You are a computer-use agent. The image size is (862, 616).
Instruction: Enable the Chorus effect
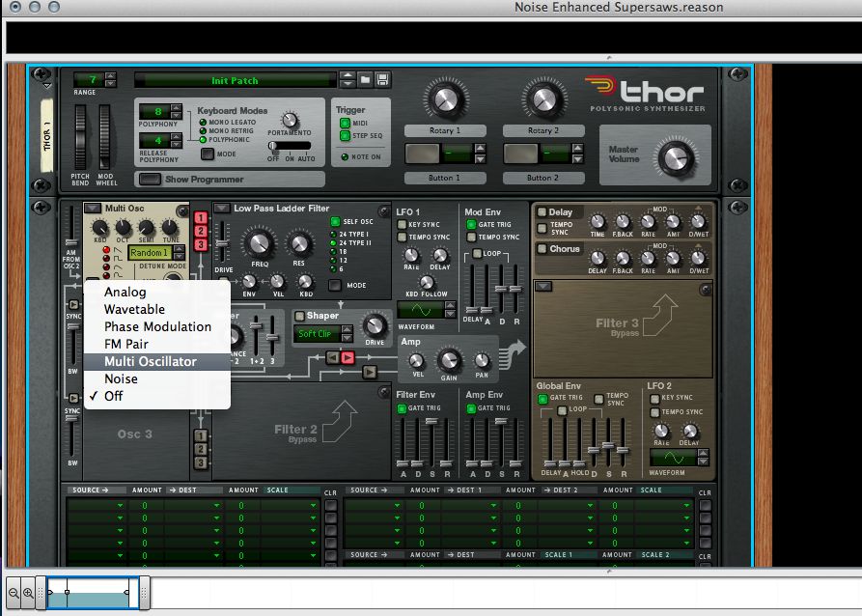point(542,248)
